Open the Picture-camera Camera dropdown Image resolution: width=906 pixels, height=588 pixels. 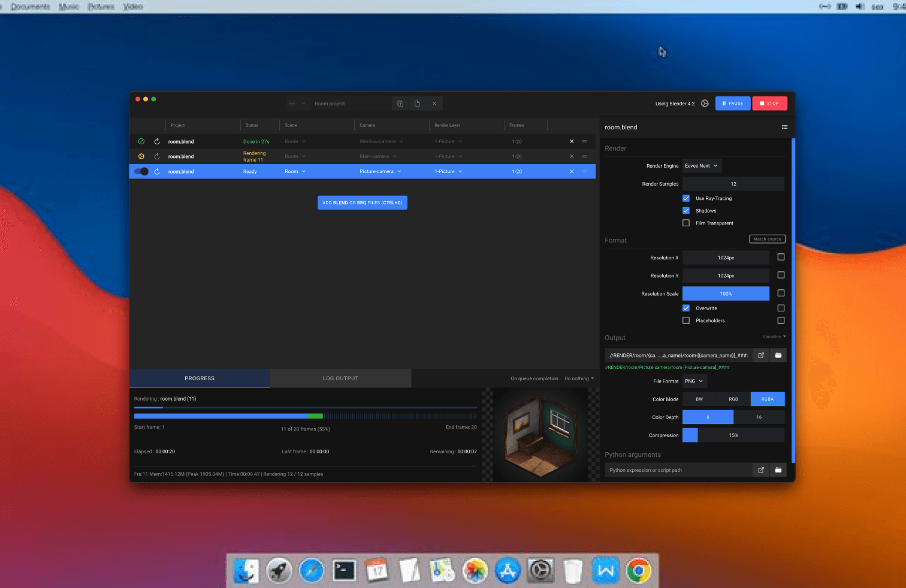(380, 171)
